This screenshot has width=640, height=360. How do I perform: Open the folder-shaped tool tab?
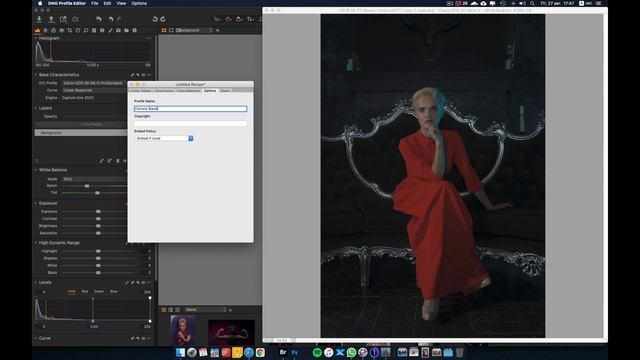tap(127, 30)
